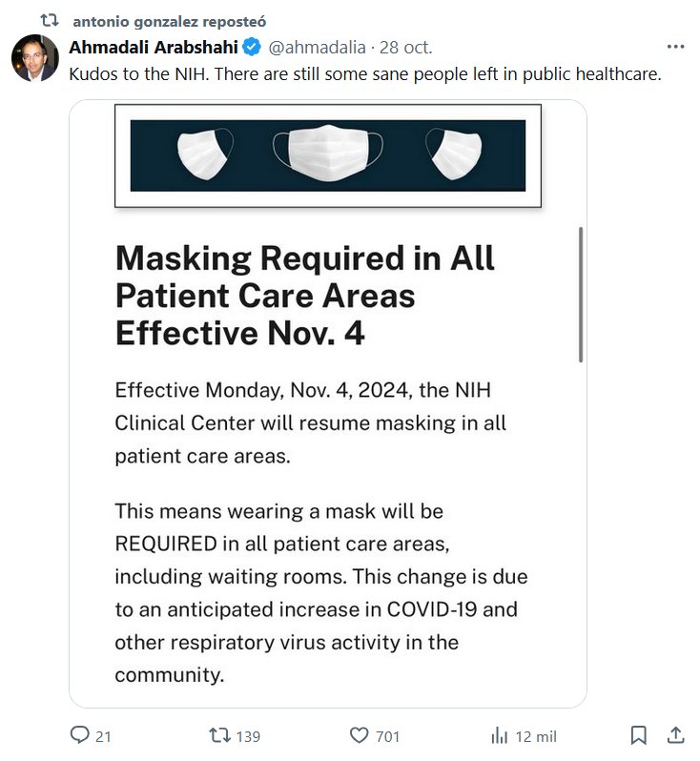Click the share upload arrow icon
The image size is (700, 761).
tap(674, 735)
